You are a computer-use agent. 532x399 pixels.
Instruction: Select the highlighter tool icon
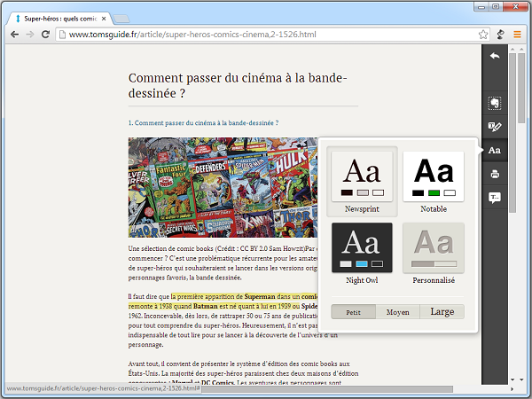(495, 127)
